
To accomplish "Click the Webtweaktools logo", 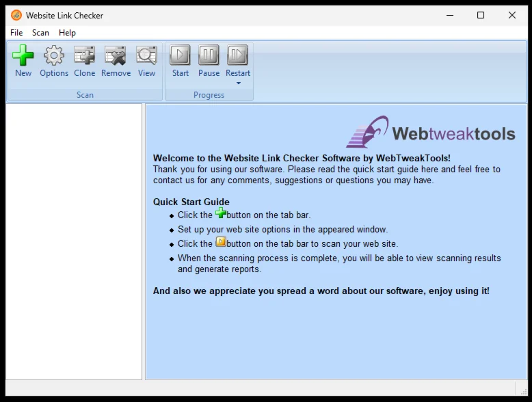I will pyautogui.click(x=431, y=132).
